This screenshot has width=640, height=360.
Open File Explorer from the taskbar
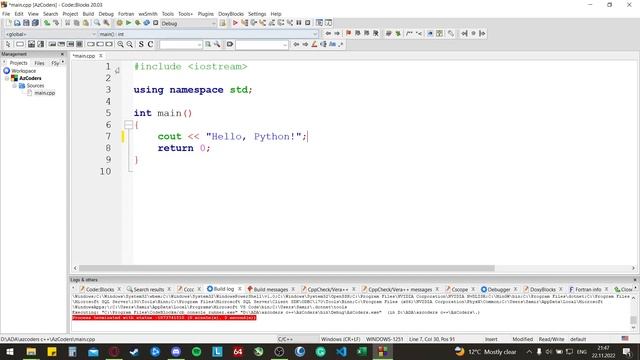31,351
